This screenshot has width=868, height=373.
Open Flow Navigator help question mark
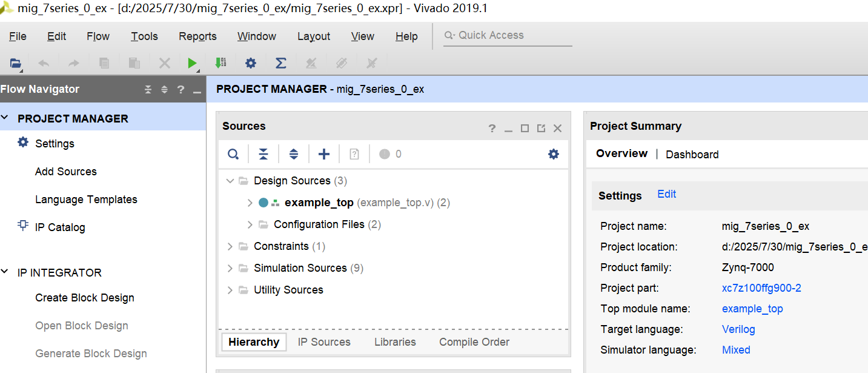point(181,90)
